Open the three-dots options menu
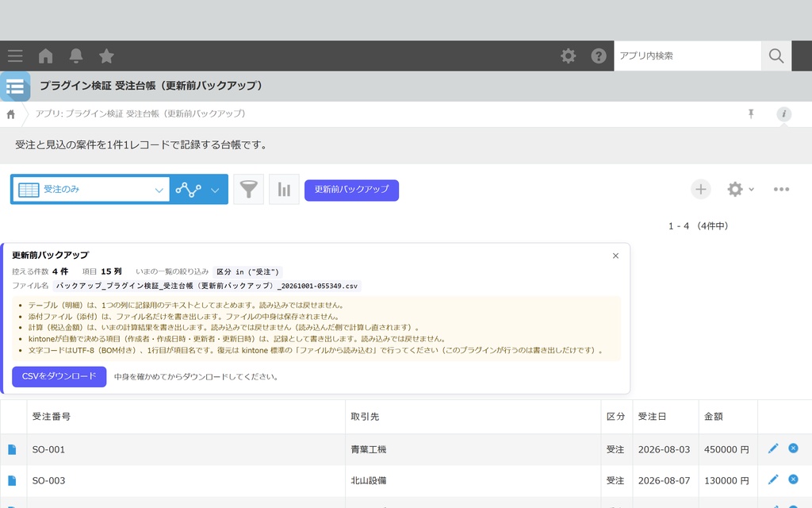This screenshot has width=812, height=508. click(x=781, y=189)
